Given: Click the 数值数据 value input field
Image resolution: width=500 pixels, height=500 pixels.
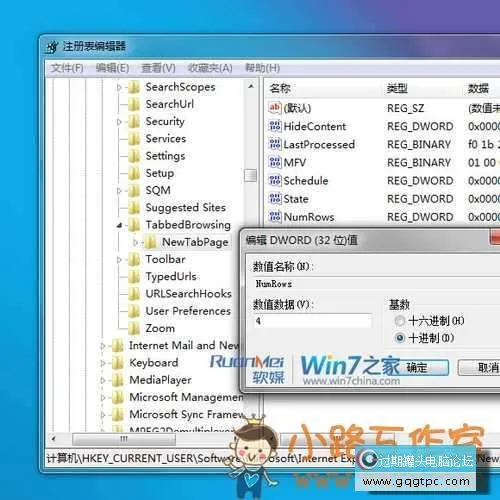Looking at the screenshot, I should [313, 321].
